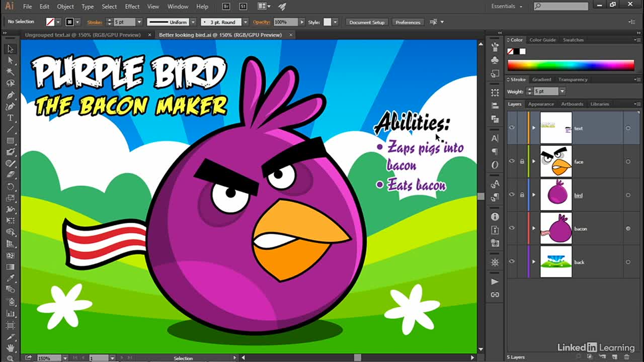The image size is (644, 362).
Task: Open the Effect menu
Action: tap(132, 7)
